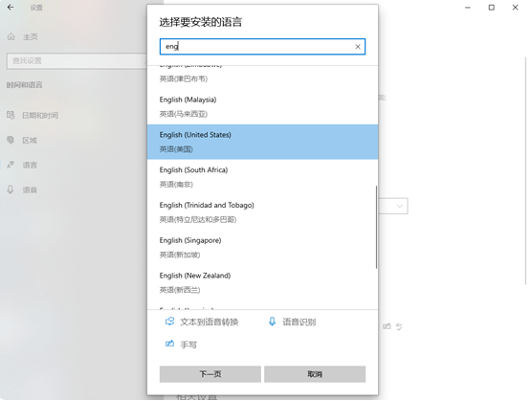Select the 语音 microphone icon in sidebar
This screenshot has width=532, height=401.
(11, 189)
